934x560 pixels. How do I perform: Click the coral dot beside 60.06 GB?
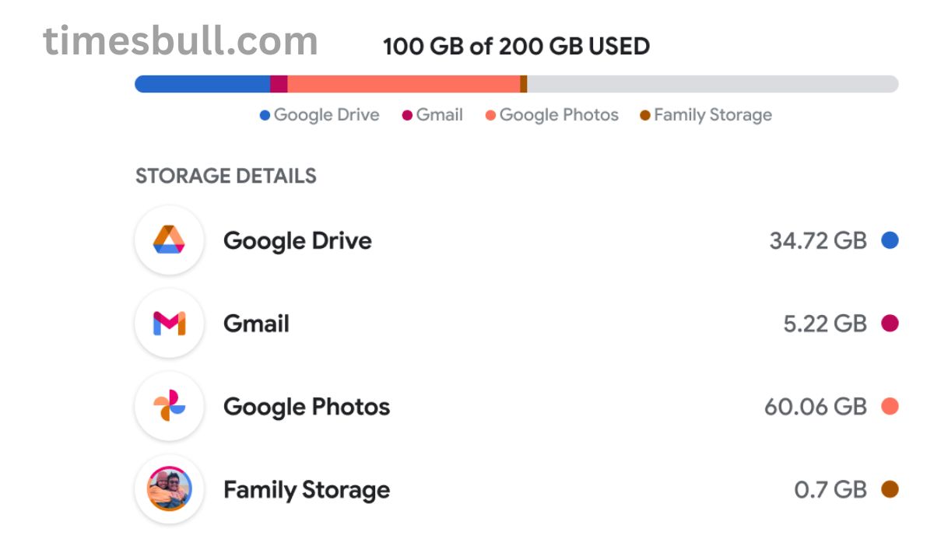click(x=890, y=406)
